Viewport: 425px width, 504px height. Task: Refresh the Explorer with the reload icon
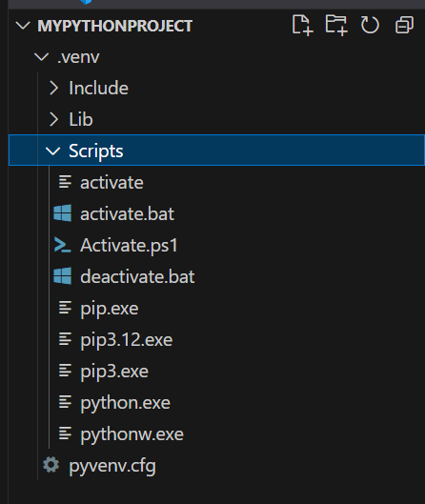(370, 25)
